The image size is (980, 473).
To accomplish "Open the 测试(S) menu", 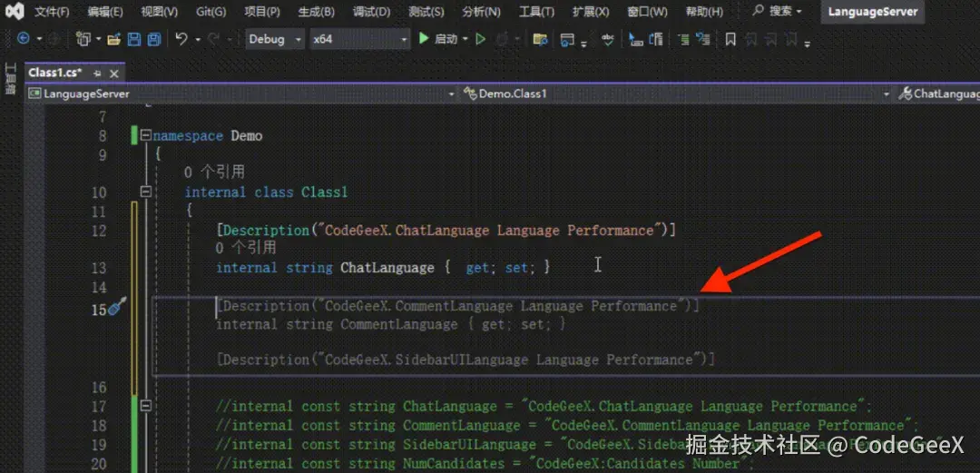I will pyautogui.click(x=426, y=11).
